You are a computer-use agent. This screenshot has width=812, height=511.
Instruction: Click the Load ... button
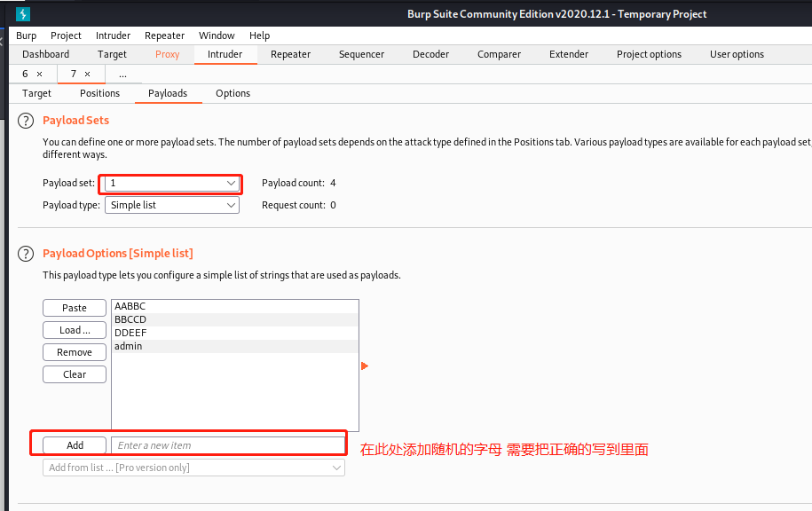[x=75, y=330]
